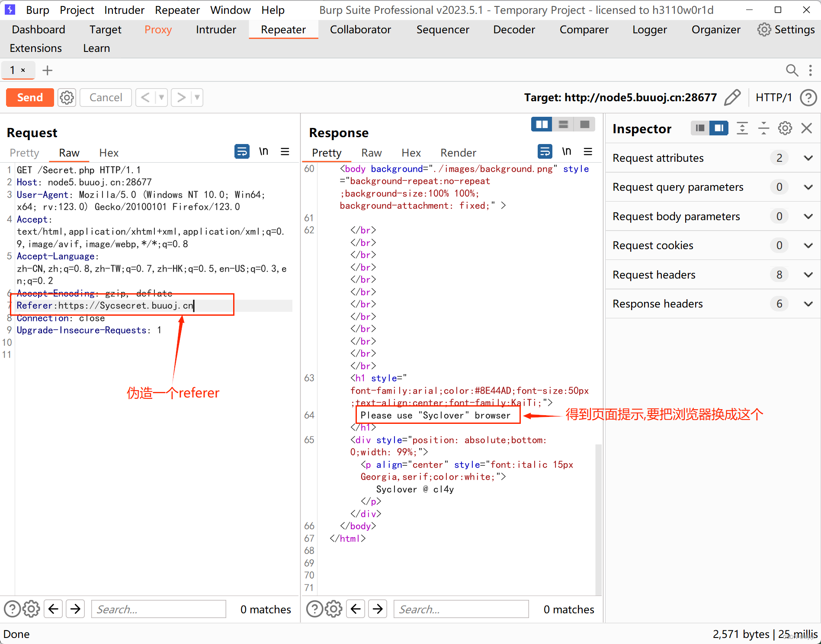Open the Request pane hamburger menu
This screenshot has height=644, width=821.
coord(285,151)
